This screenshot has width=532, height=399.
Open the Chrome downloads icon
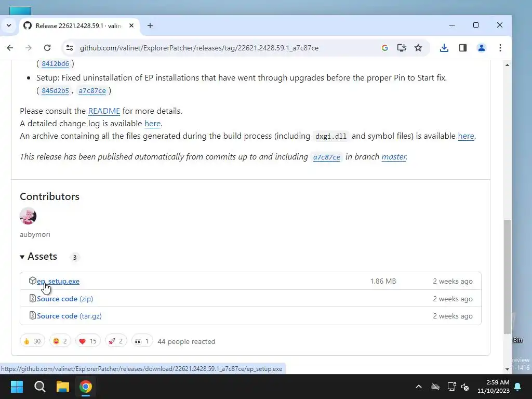[x=444, y=48]
